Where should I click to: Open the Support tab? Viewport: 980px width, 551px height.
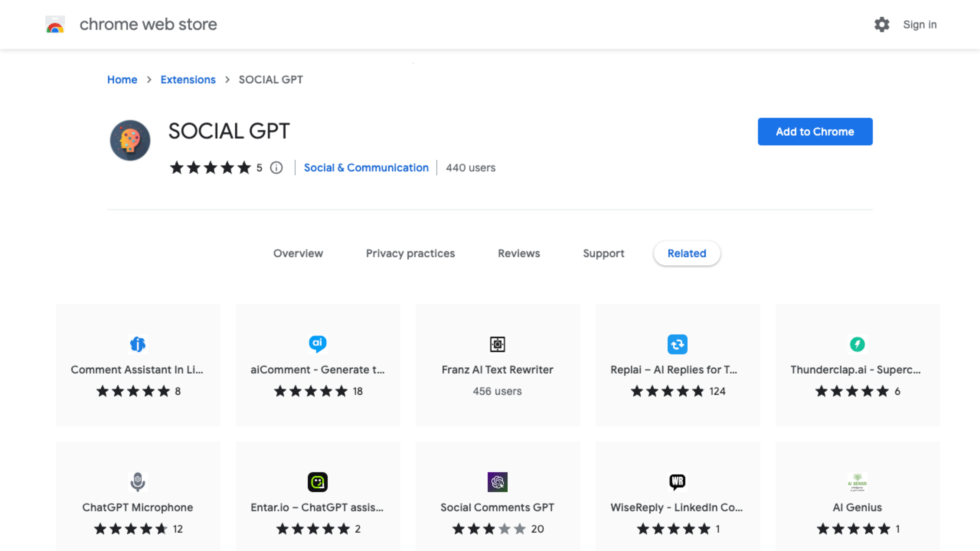[603, 253]
